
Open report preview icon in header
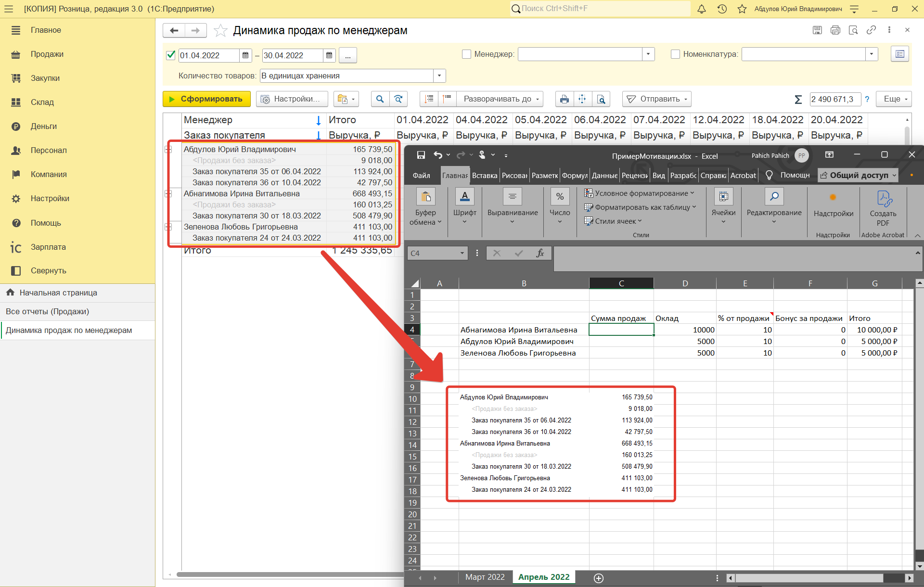pyautogui.click(x=853, y=30)
